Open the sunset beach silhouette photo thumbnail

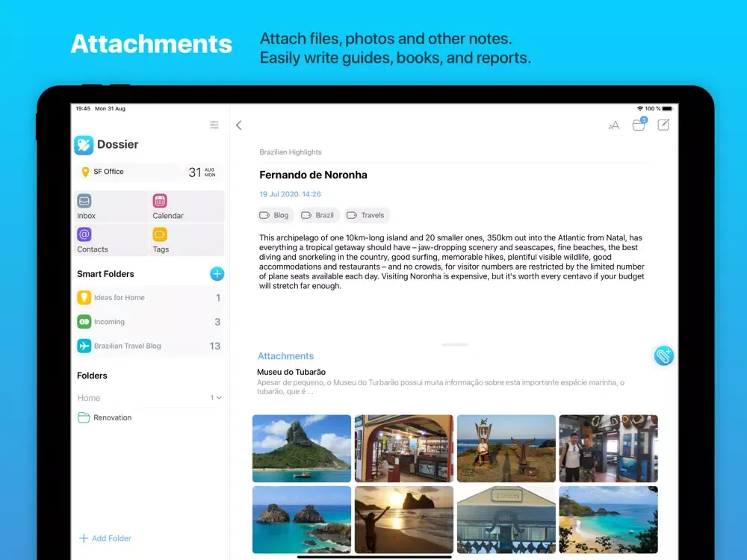[x=404, y=520]
